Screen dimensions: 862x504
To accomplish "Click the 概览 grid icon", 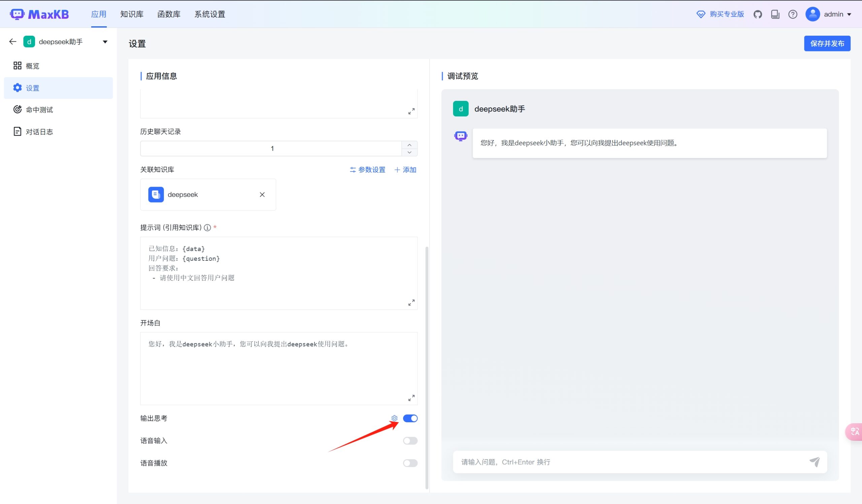I will click(18, 66).
